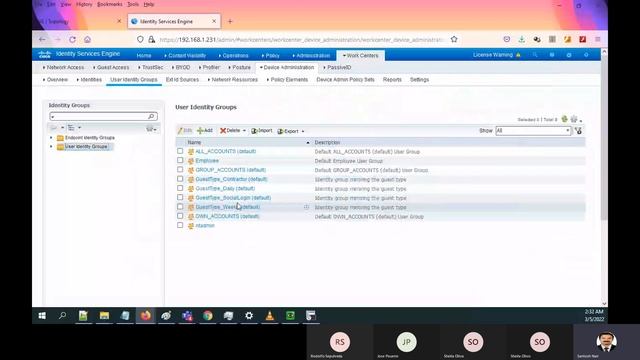Check the GuestType_Weekly row
The height and width of the screenshot is (360, 640).
[180, 207]
